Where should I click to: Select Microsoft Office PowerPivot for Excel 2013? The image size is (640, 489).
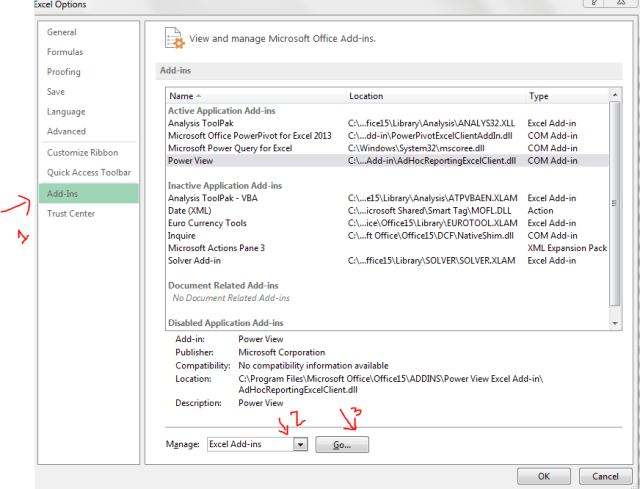(x=387, y=136)
